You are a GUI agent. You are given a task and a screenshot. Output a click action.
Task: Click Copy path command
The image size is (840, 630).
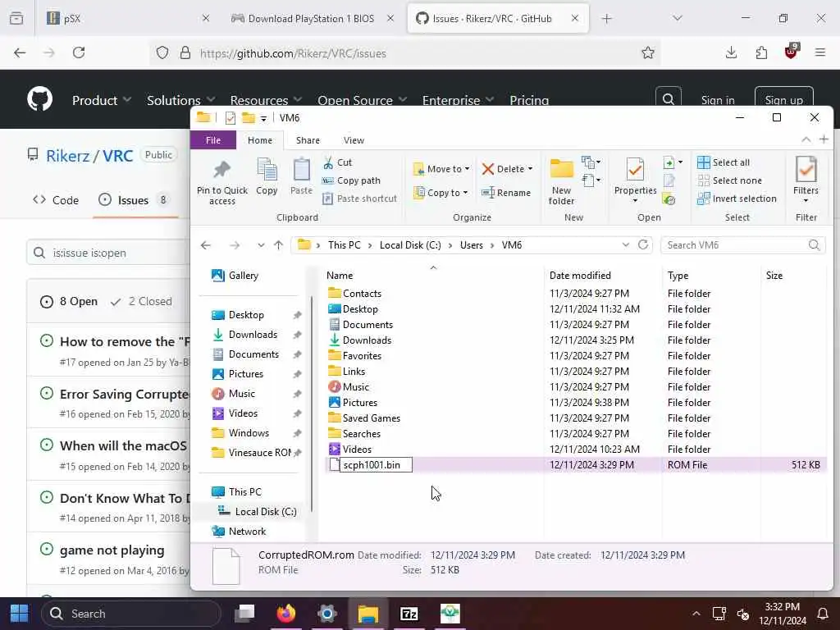point(351,180)
